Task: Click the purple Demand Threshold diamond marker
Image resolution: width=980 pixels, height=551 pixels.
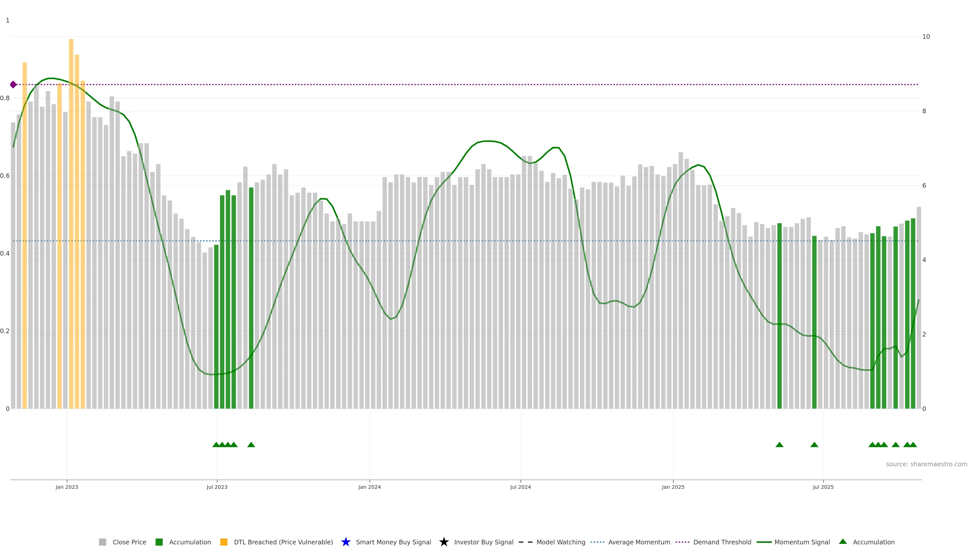Action: tap(13, 84)
